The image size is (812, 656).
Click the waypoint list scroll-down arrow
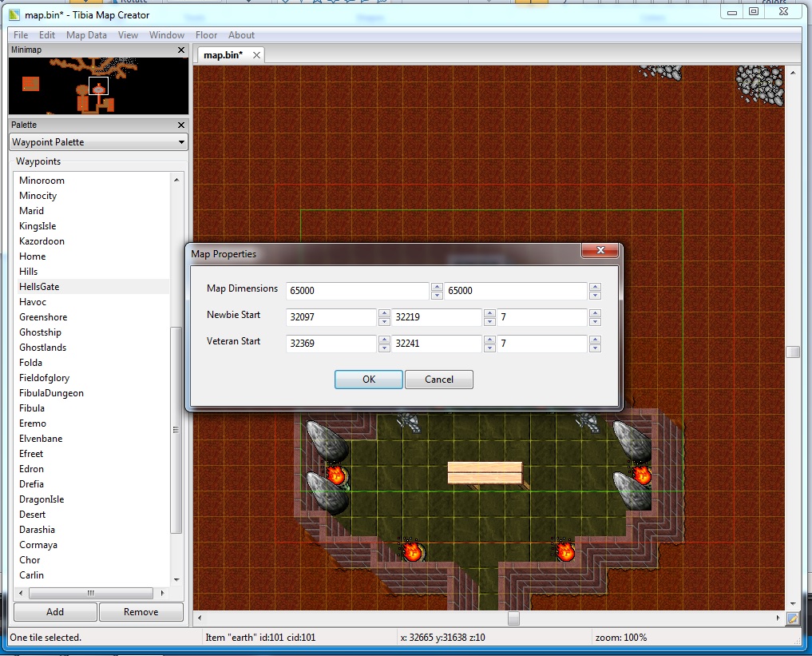(x=176, y=579)
